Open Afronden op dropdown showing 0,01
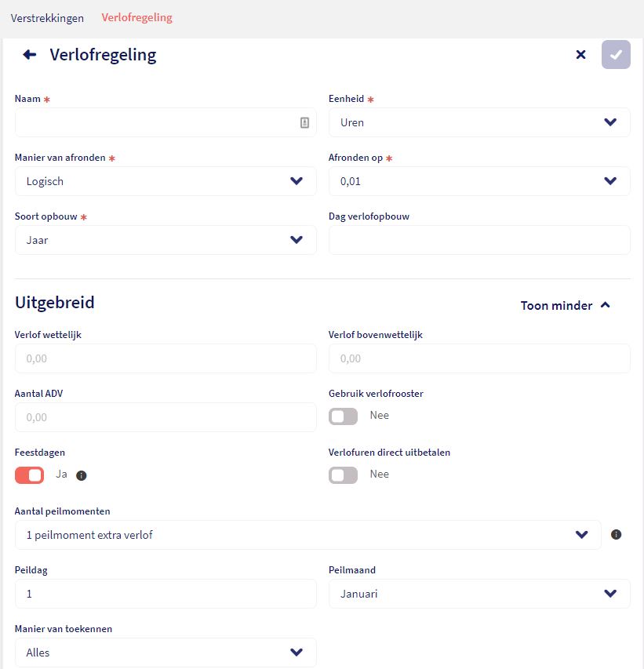644x669 pixels. tap(479, 181)
